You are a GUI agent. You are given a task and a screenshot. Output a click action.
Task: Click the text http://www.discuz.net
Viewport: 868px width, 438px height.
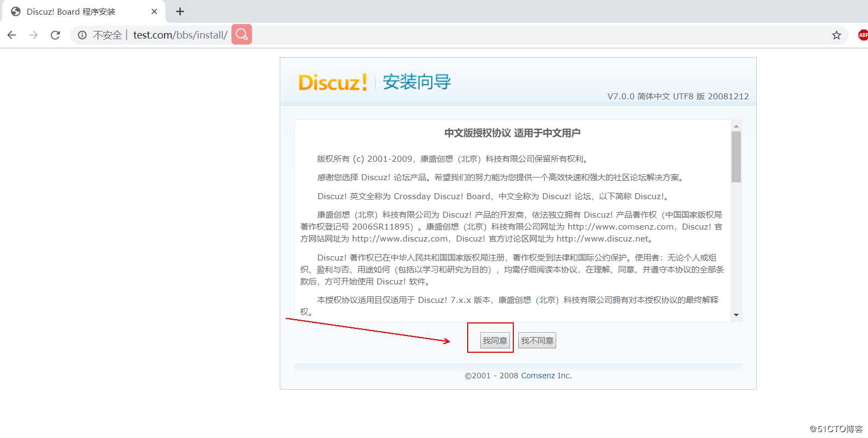click(603, 239)
